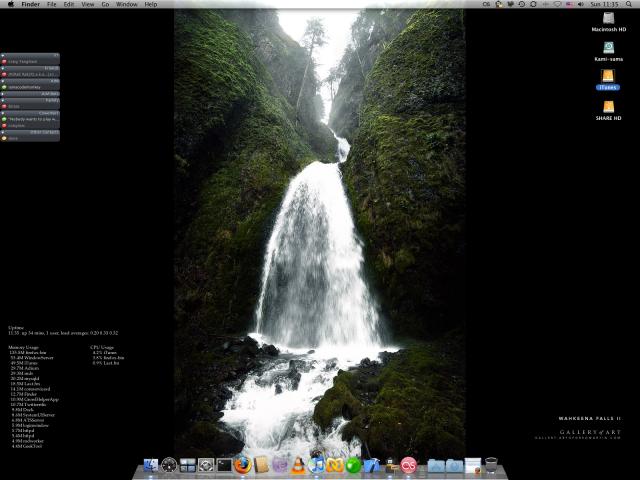Launch Firefox from the Dock
This screenshot has width=640, height=480.
(243, 465)
